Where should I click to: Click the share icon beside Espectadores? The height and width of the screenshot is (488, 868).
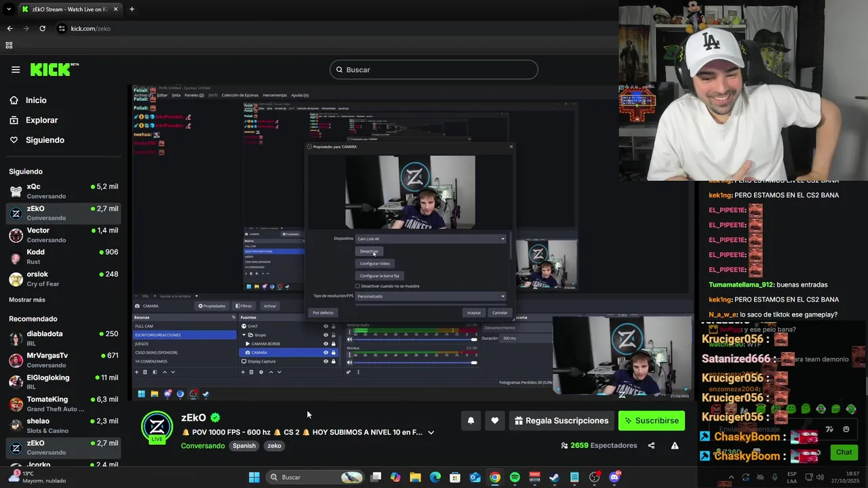coord(652,446)
